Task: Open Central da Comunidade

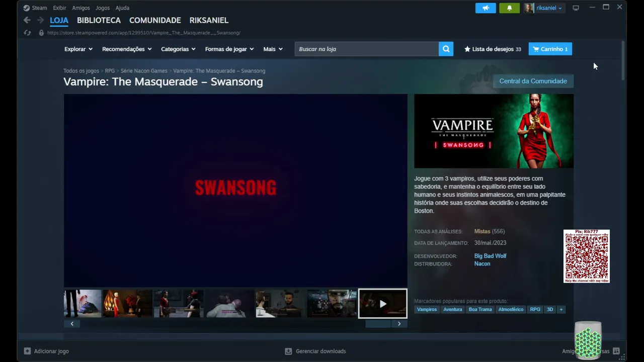Action: coord(533,81)
